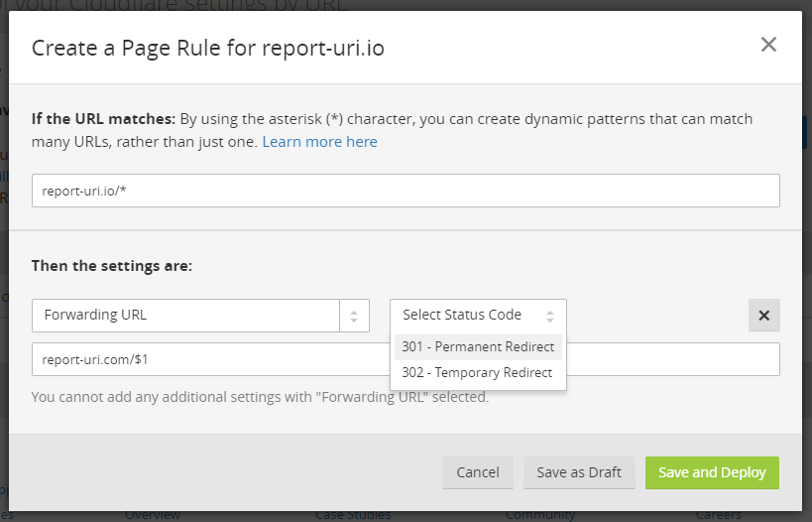Go to the Community footer link
Screen dimensions: 812x522
[x=539, y=515]
